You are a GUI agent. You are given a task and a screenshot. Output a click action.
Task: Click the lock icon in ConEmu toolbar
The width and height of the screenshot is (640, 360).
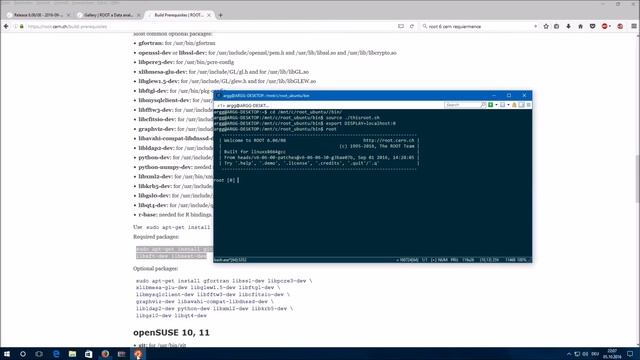(x=514, y=105)
